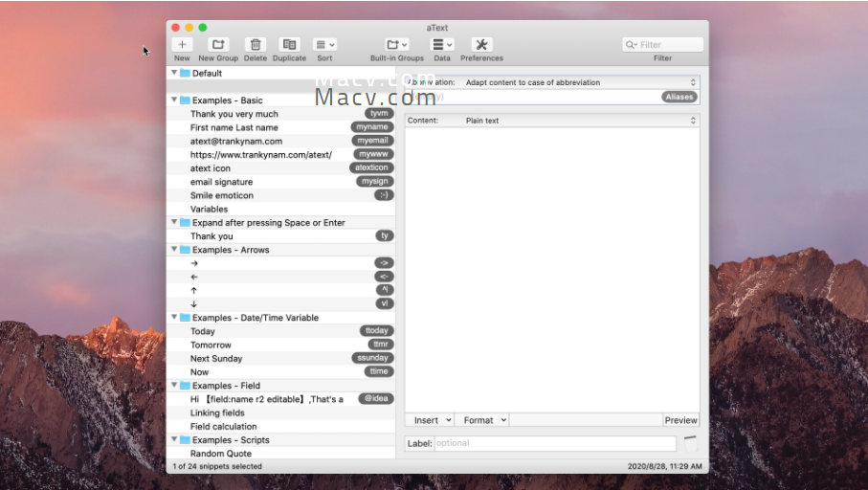The width and height of the screenshot is (868, 490).
Task: Open the Sort toolbar menu
Action: click(325, 44)
